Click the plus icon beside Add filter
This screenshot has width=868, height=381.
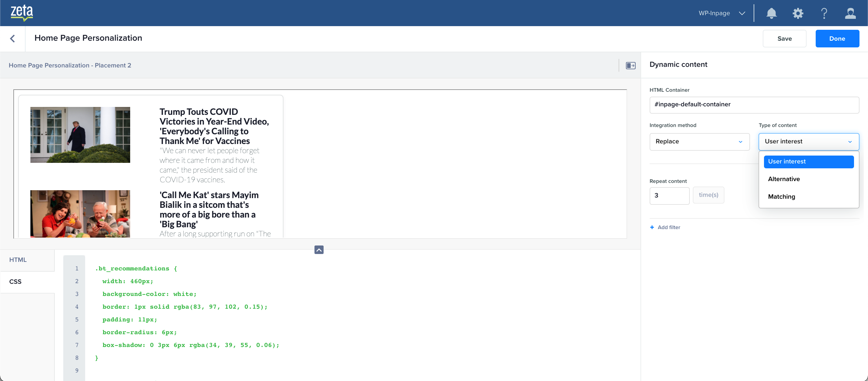point(652,227)
